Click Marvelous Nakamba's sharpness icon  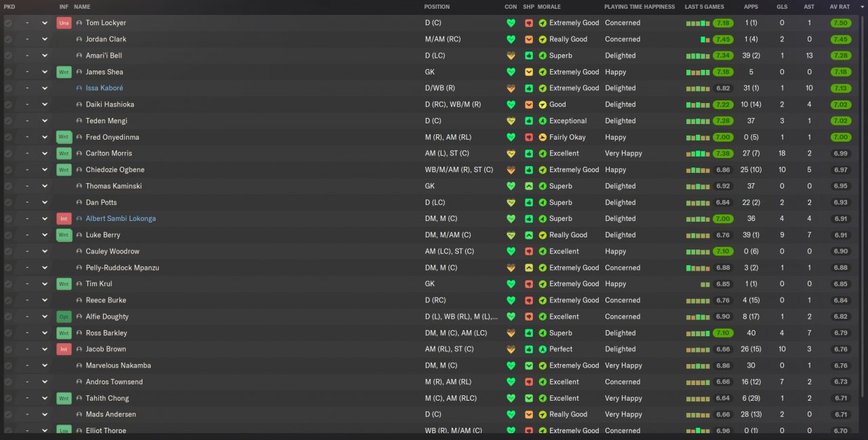tap(529, 365)
